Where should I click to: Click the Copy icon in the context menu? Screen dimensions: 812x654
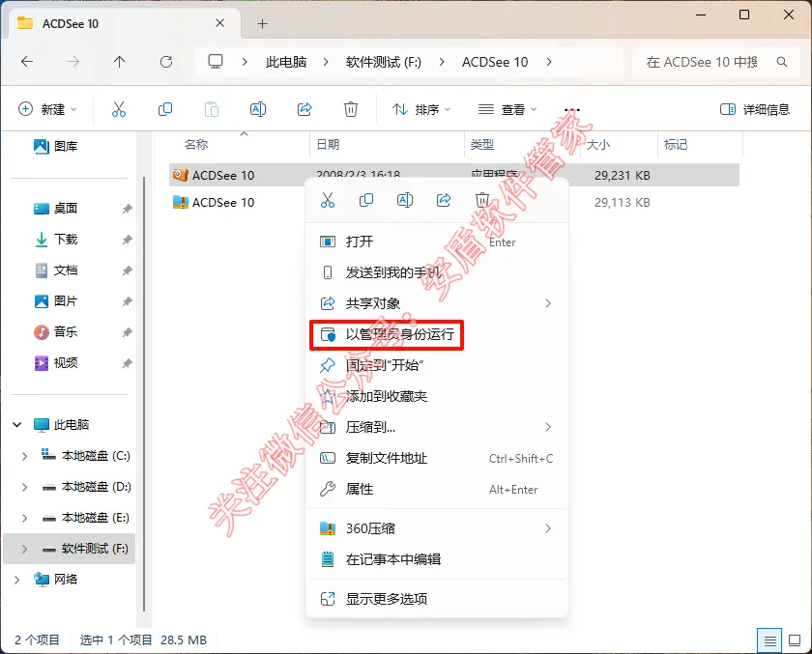click(x=366, y=200)
